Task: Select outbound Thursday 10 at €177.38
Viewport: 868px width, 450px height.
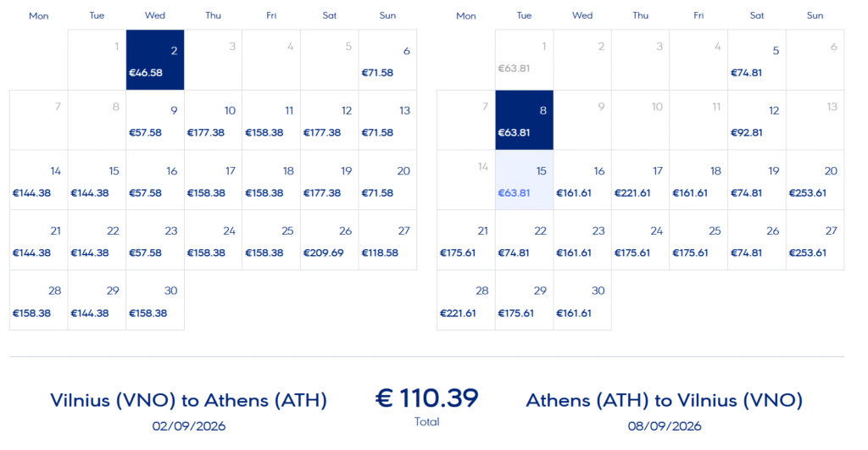Action: click(x=213, y=120)
